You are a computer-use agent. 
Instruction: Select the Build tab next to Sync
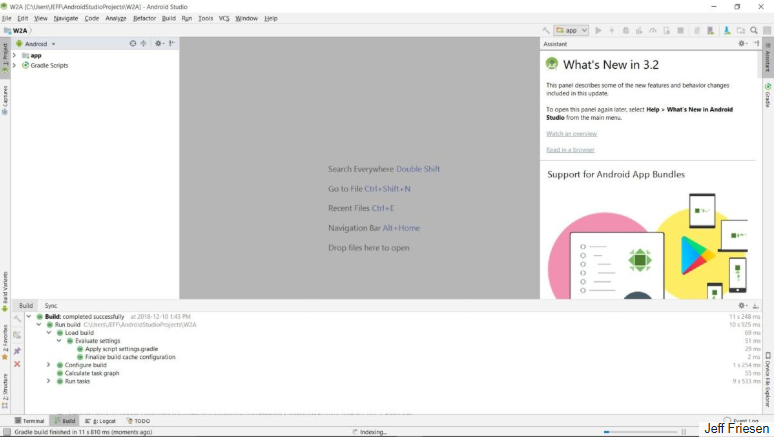point(26,306)
